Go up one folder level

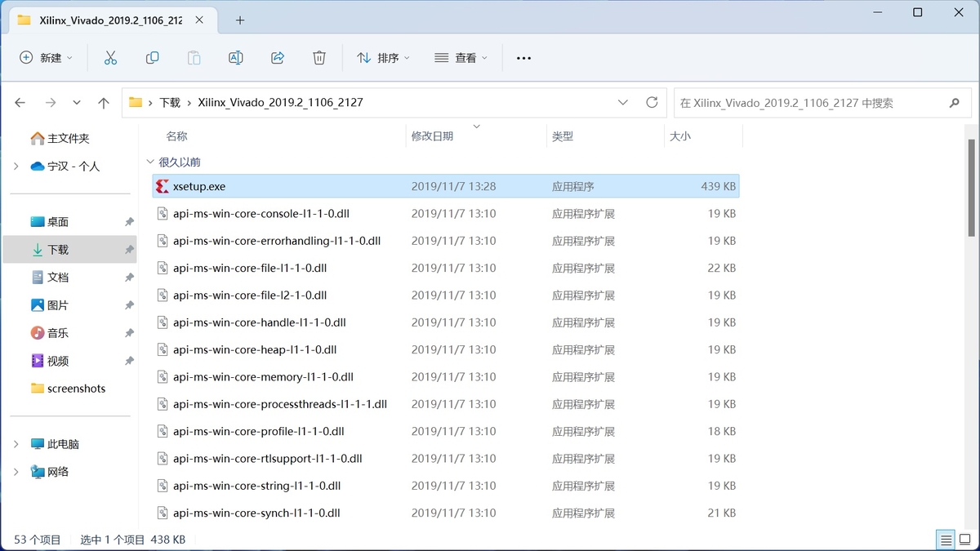pyautogui.click(x=104, y=103)
